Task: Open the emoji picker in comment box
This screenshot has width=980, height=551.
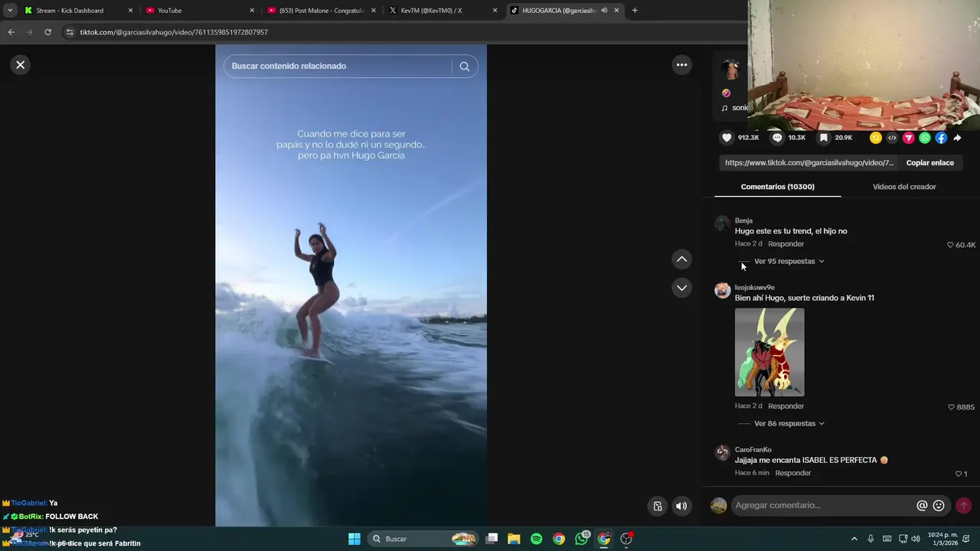Action: tap(939, 506)
